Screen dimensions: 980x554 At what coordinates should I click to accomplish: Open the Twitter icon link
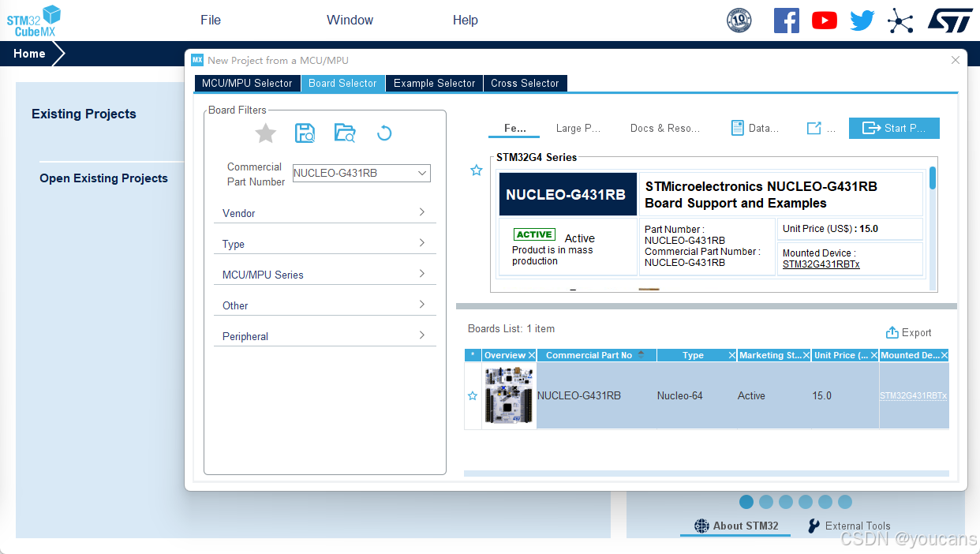(x=862, y=21)
